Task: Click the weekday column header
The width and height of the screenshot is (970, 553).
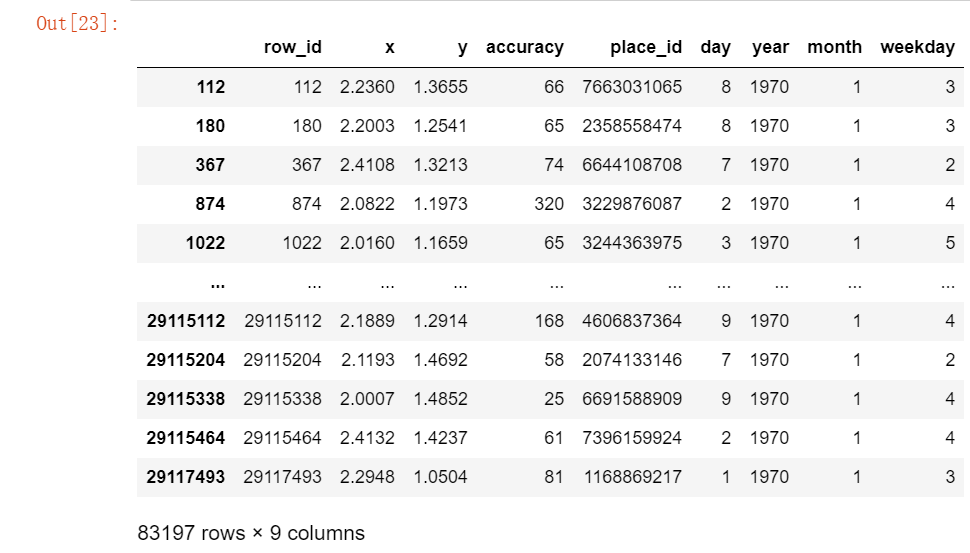Action: click(917, 48)
